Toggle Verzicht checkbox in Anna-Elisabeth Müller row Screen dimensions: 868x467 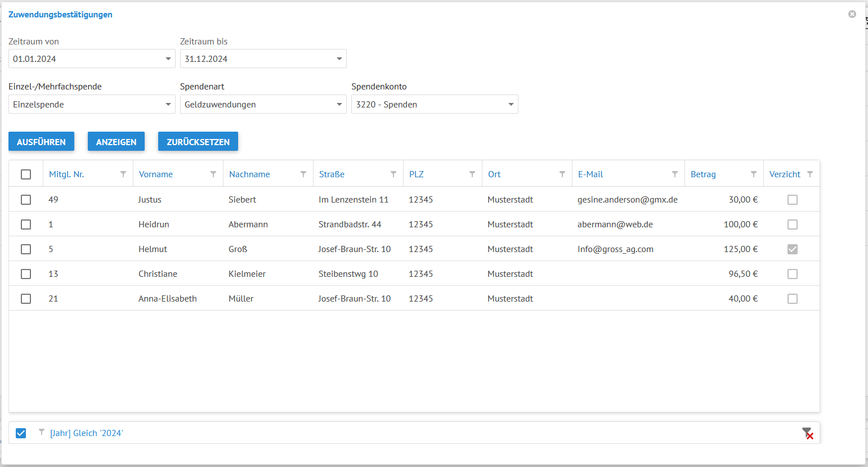793,299
